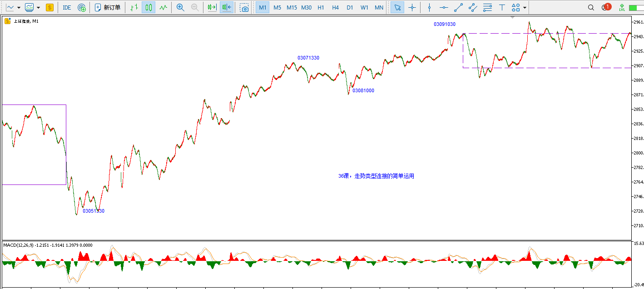Expand the indicators list dropdown arrow
The width and height of the screenshot is (644, 289).
coord(38,7)
